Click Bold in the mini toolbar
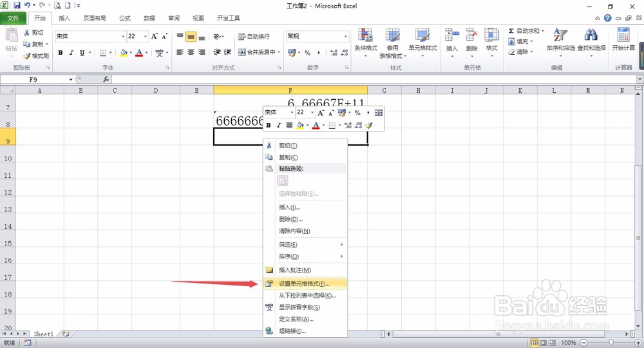Image resolution: width=644 pixels, height=348 pixels. point(269,125)
